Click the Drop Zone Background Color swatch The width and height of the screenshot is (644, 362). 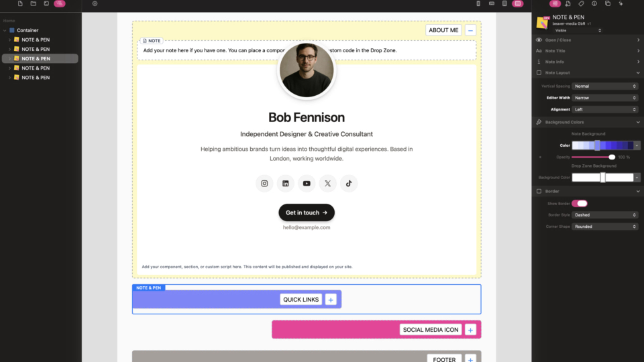click(603, 177)
